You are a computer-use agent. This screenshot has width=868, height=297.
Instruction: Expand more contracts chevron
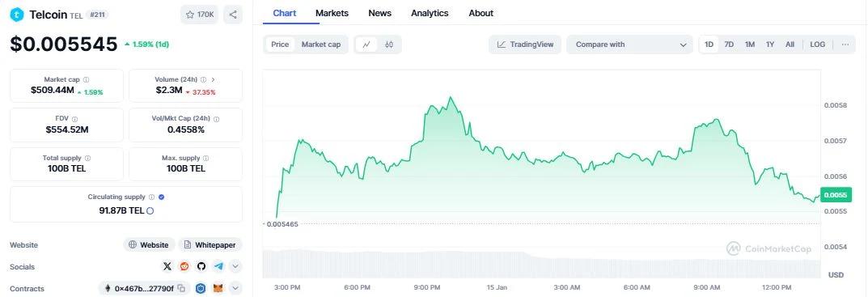(x=235, y=288)
